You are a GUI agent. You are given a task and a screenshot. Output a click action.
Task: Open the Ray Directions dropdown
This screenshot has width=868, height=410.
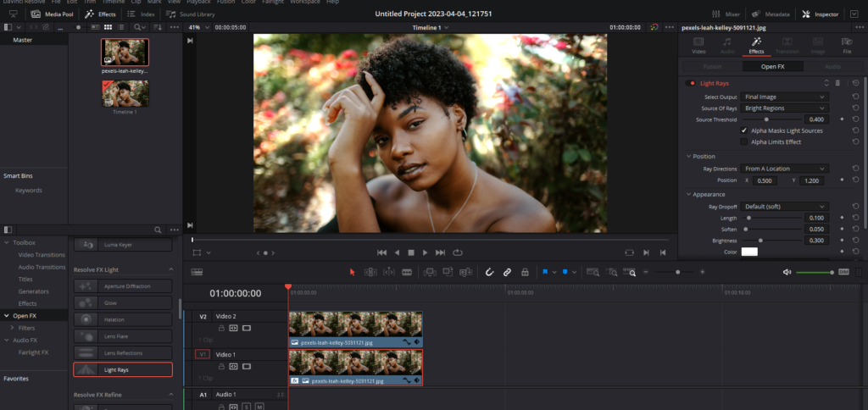784,169
